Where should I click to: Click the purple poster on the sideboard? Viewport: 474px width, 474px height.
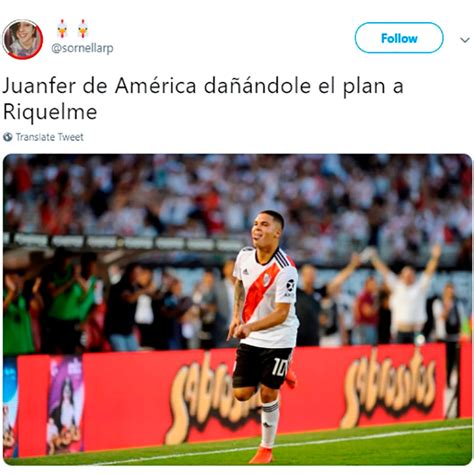65,405
